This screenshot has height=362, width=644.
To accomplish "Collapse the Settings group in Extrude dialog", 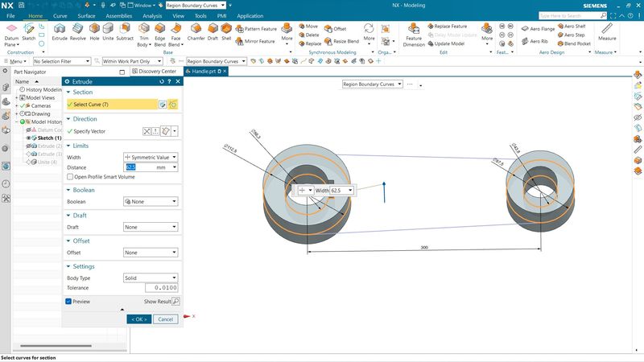I will [68, 266].
